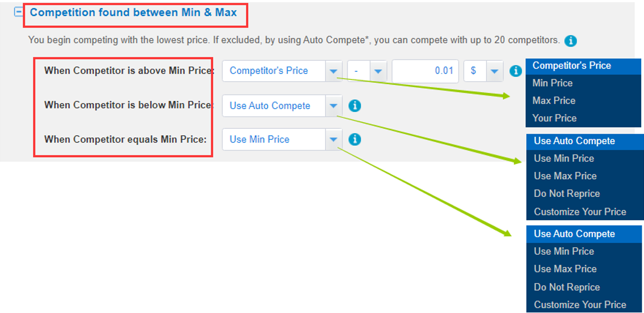Click the Competition found between Min & Max heading
The image size is (644, 313).
pos(133,12)
